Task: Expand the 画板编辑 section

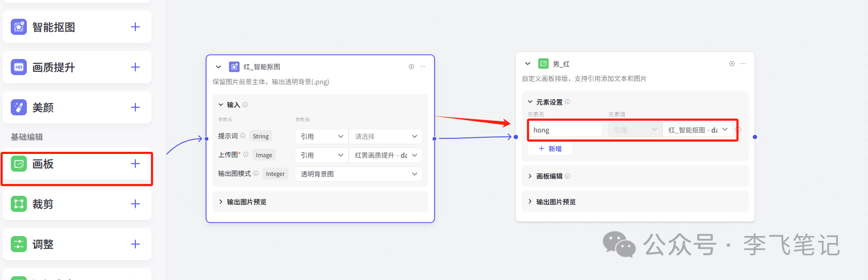Action: [530, 176]
